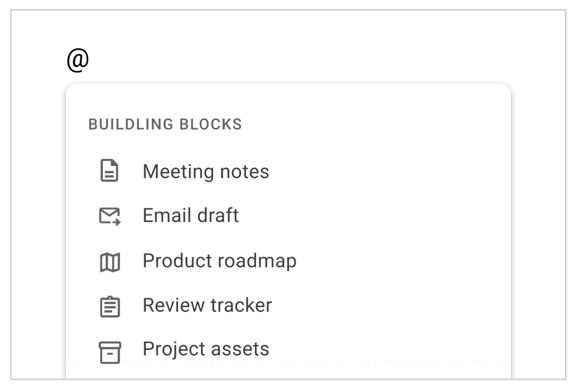Click the Product roadmap map icon

click(x=110, y=262)
